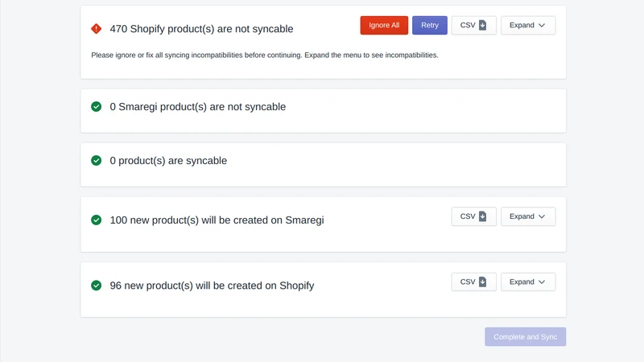The width and height of the screenshot is (644, 362).
Task: Download CSV of non-syncable Shopify products
Action: [473, 25]
